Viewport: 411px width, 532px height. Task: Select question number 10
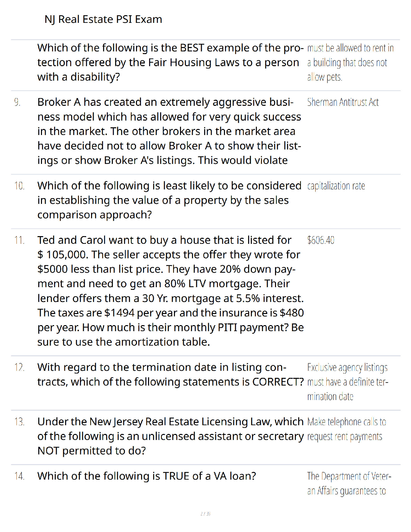point(19,186)
